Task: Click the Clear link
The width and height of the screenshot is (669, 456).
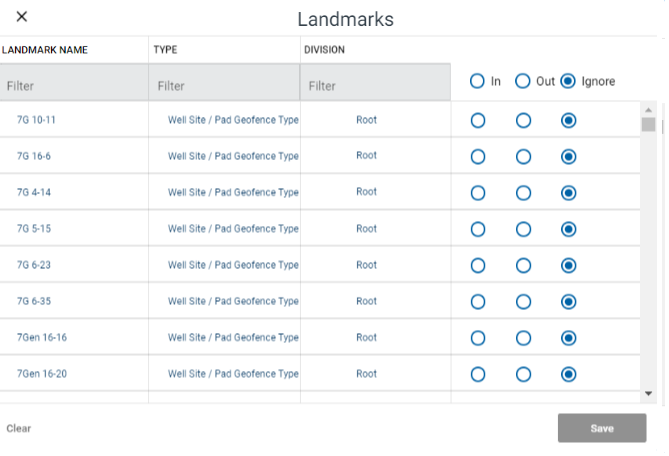Action: click(19, 428)
